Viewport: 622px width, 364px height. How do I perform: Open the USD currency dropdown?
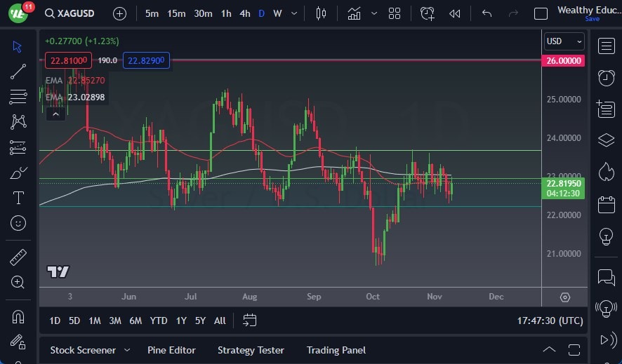(x=564, y=41)
